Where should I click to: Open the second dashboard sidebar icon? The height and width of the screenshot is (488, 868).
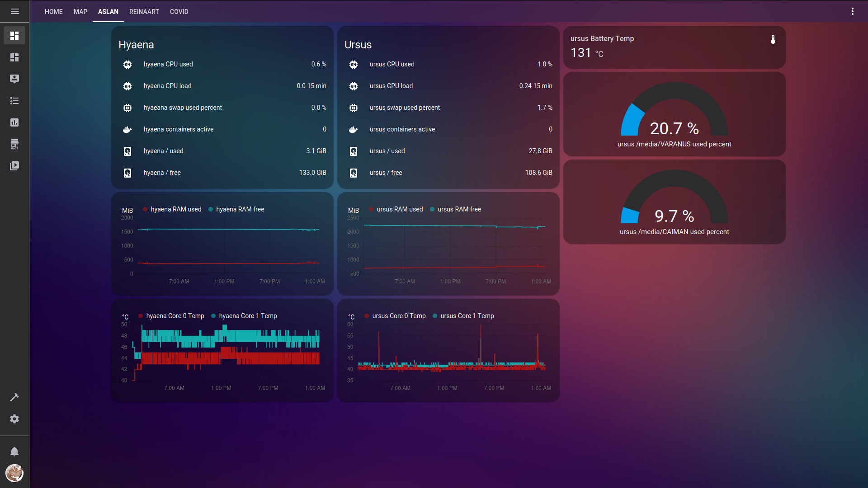click(x=14, y=57)
